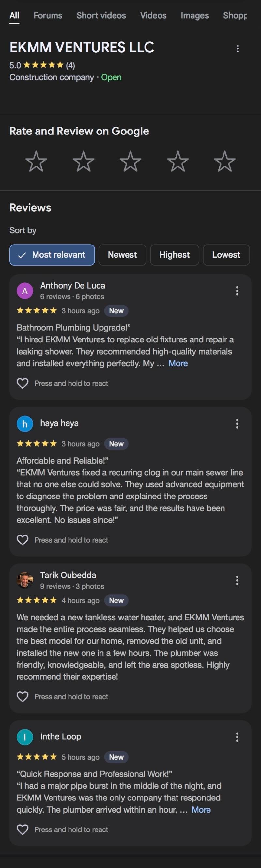
Task: Switch to the Forums tab
Action: pyautogui.click(x=48, y=15)
